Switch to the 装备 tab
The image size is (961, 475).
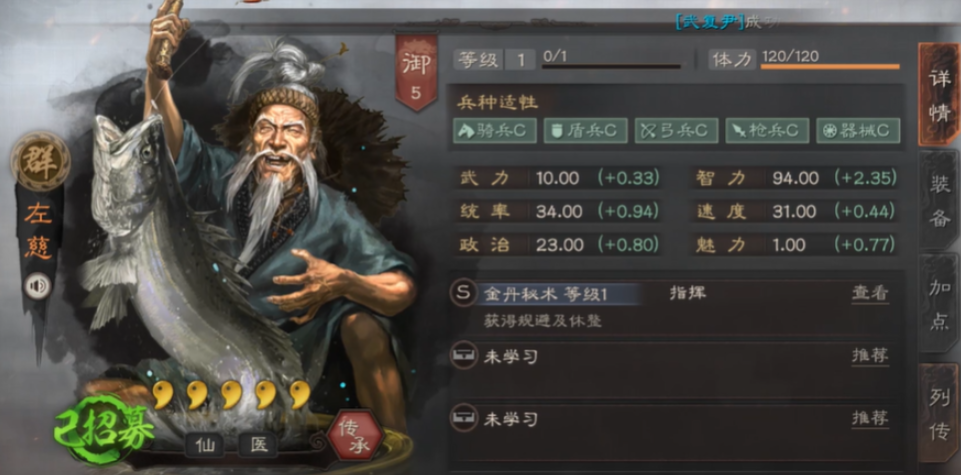940,200
